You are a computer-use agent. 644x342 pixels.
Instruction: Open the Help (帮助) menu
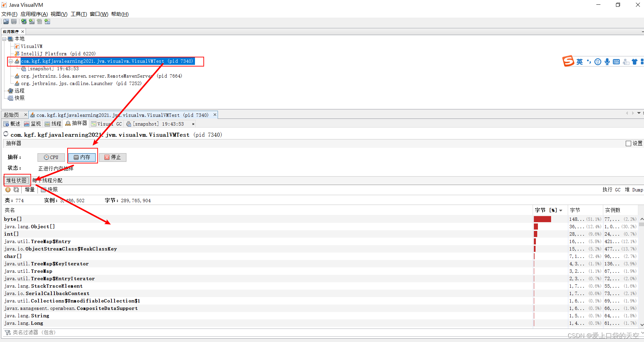pos(120,14)
